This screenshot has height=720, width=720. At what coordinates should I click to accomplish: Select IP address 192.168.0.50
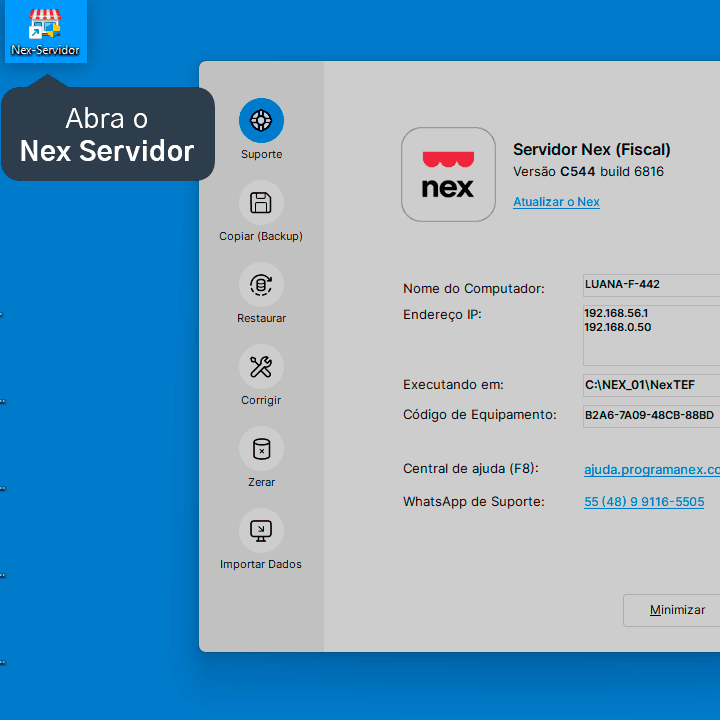click(618, 327)
